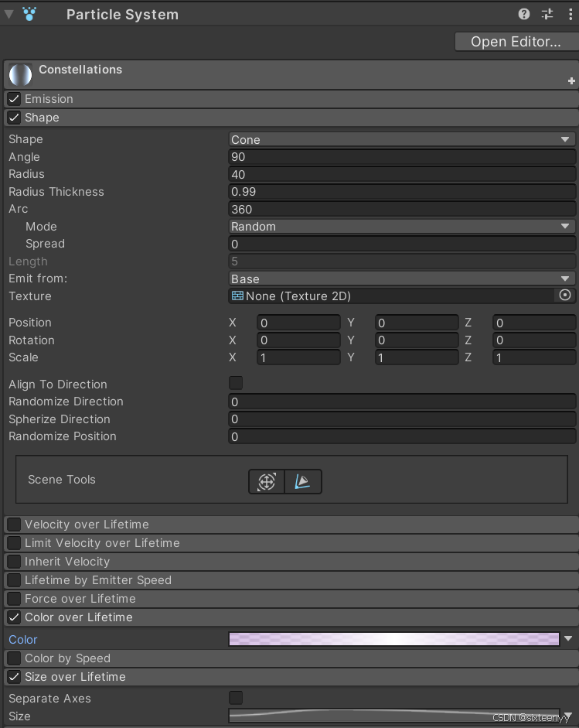Viewport: 579px width, 728px height.
Task: Activate the shape position gizmo scene tool
Action: click(x=267, y=481)
